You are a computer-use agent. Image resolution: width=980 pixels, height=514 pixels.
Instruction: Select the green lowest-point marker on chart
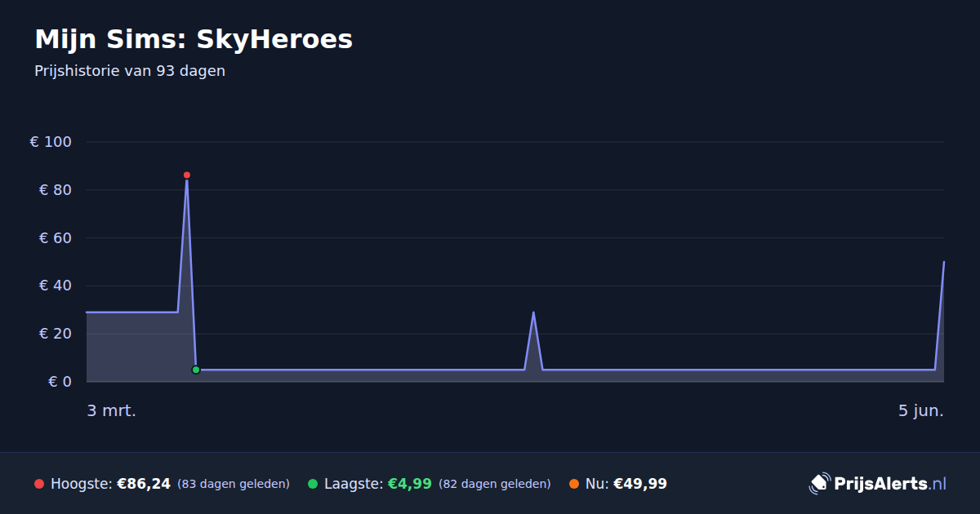tap(196, 370)
